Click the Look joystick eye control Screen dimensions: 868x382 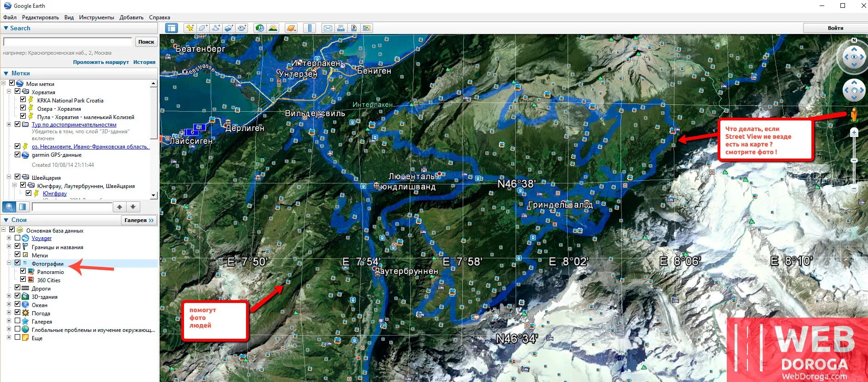click(854, 57)
